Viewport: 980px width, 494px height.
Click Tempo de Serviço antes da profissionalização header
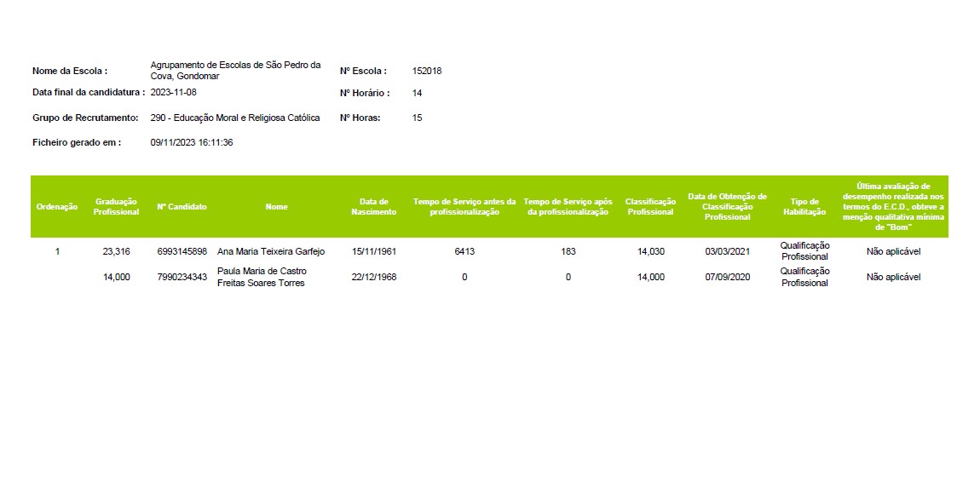[464, 207]
